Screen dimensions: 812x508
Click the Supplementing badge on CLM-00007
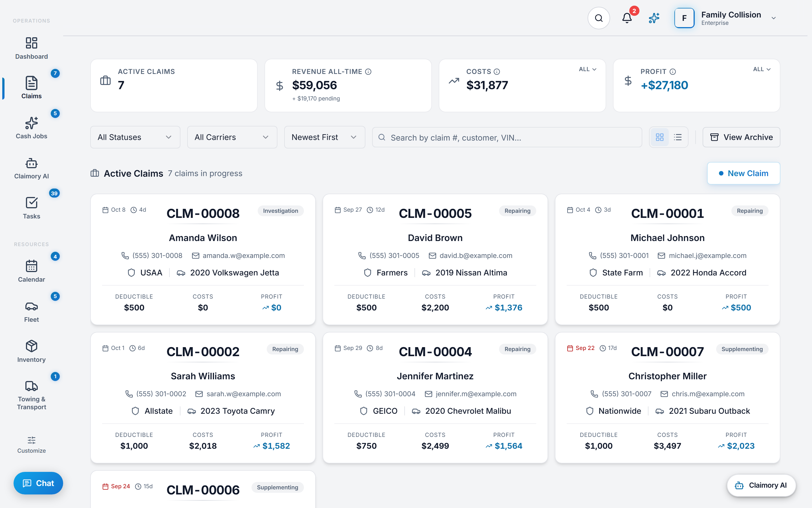click(742, 349)
